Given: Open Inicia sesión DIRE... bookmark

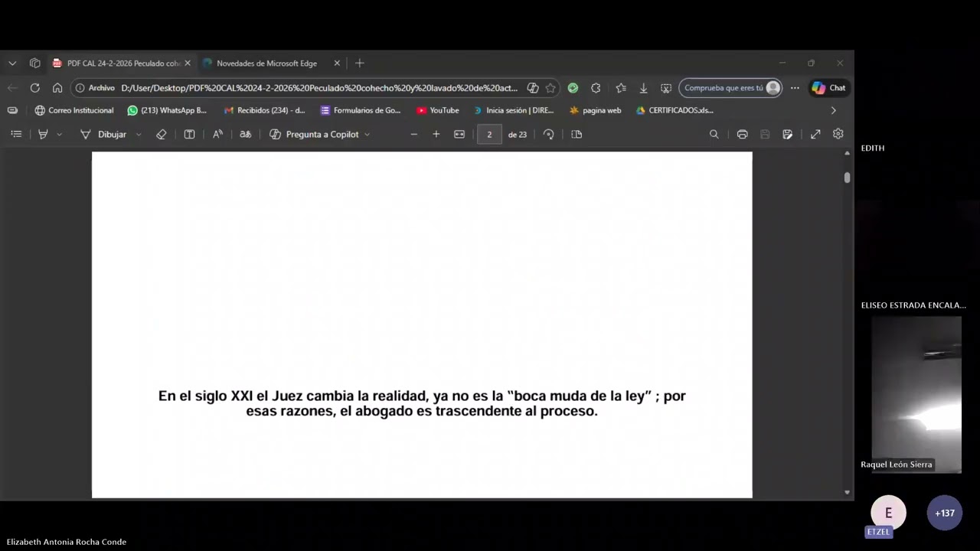Looking at the screenshot, I should (513, 110).
